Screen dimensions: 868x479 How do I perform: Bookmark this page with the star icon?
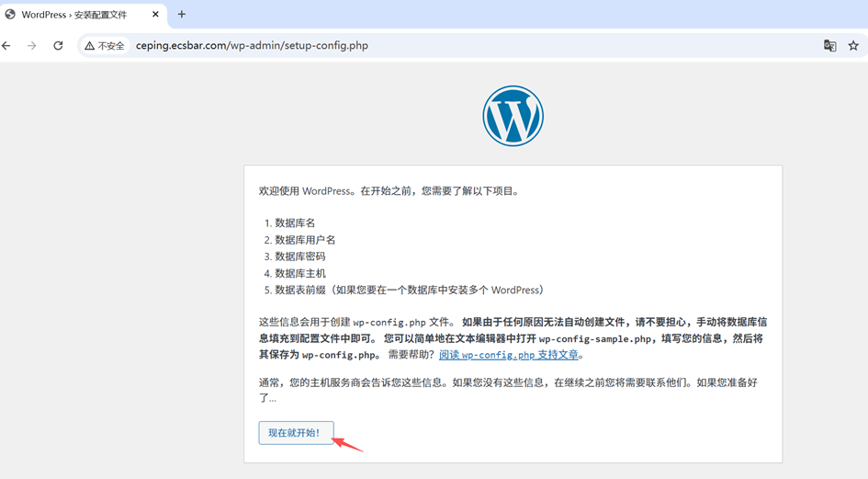(853, 45)
